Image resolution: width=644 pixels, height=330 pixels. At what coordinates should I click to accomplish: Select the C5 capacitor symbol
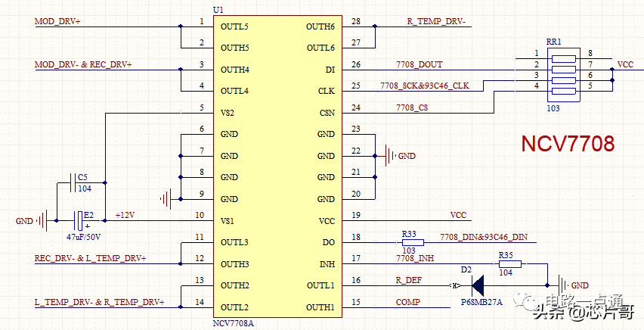[x=73, y=182]
